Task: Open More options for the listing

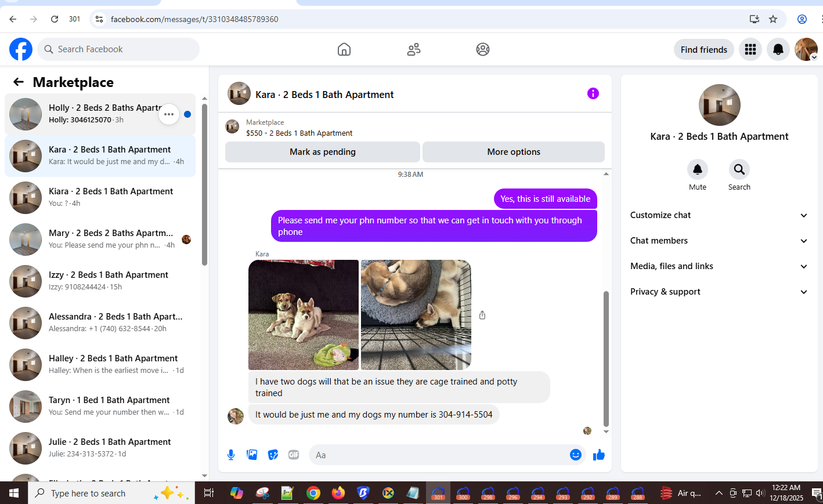Action: 514,152
